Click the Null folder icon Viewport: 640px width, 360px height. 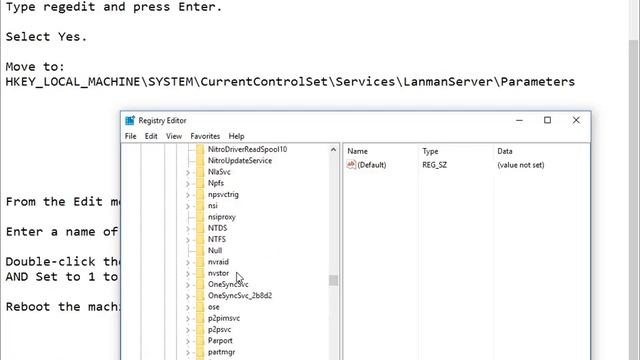[x=200, y=251]
